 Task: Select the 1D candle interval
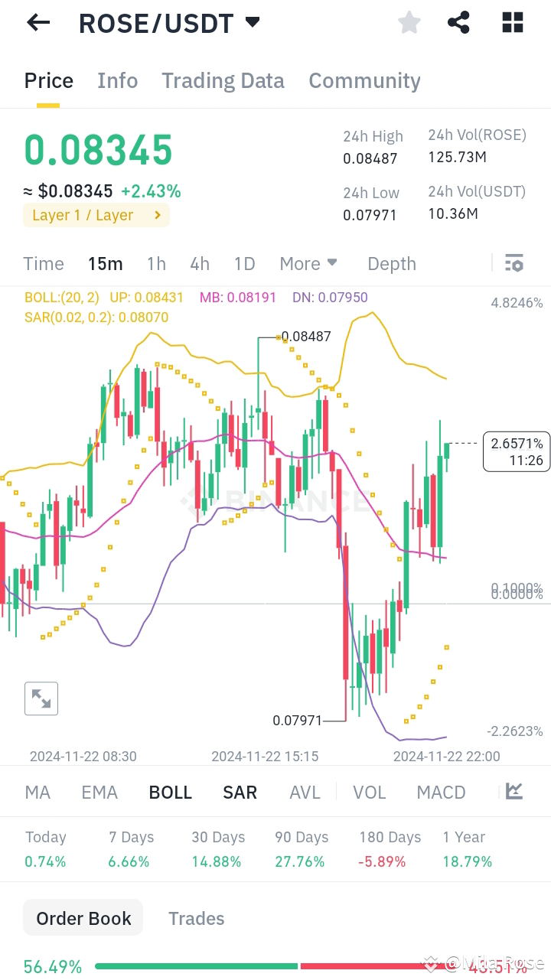coord(244,263)
